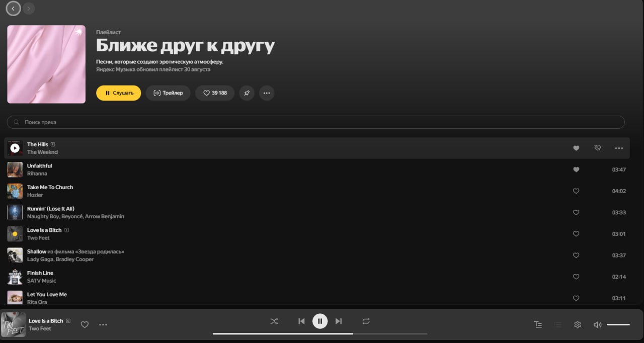644x343 pixels.
Task: Skip to previous track
Action: point(301,321)
